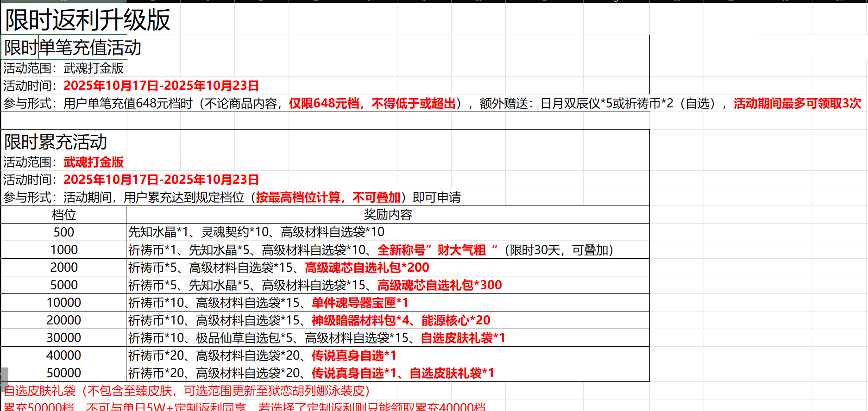This screenshot has width=868, height=411.
Task: Select the 5000 tier cell
Action: coord(63,285)
